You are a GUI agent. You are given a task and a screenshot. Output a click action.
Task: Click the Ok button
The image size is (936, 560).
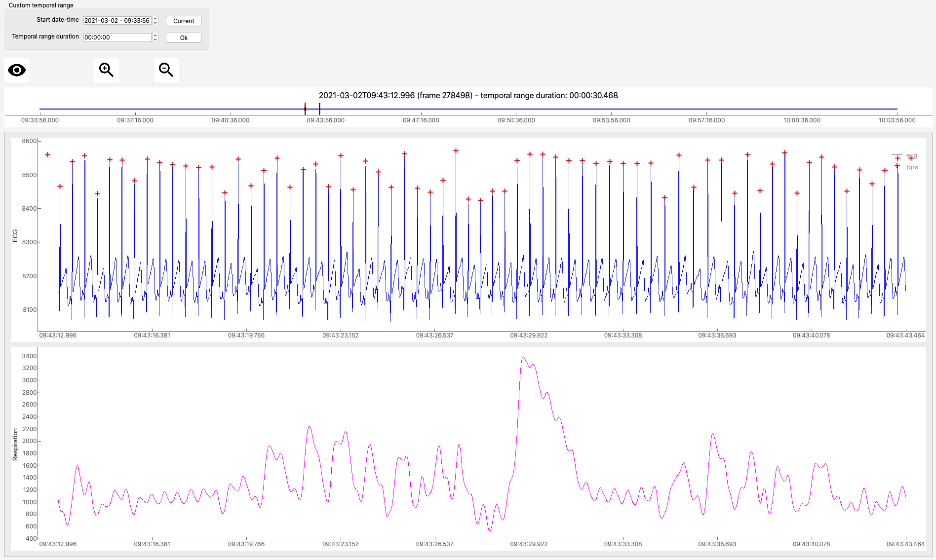pyautogui.click(x=184, y=37)
